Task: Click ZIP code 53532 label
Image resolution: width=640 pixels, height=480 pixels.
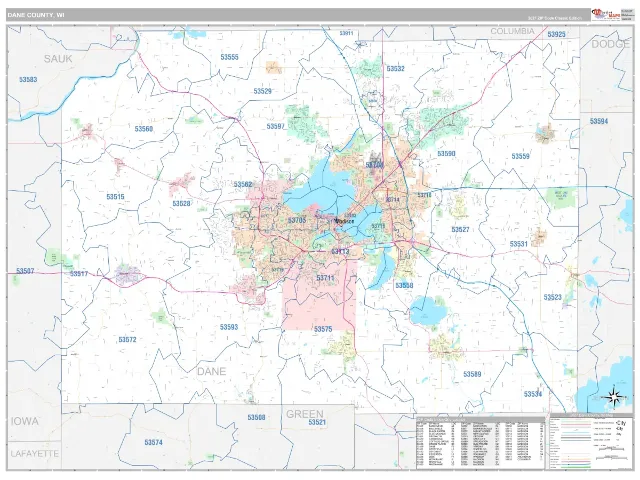Action: (x=396, y=69)
